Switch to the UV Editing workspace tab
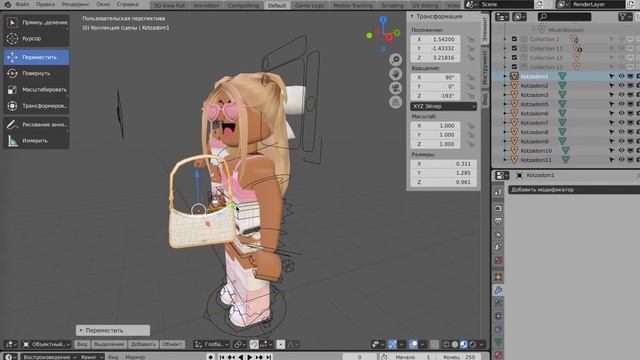 (x=425, y=5)
